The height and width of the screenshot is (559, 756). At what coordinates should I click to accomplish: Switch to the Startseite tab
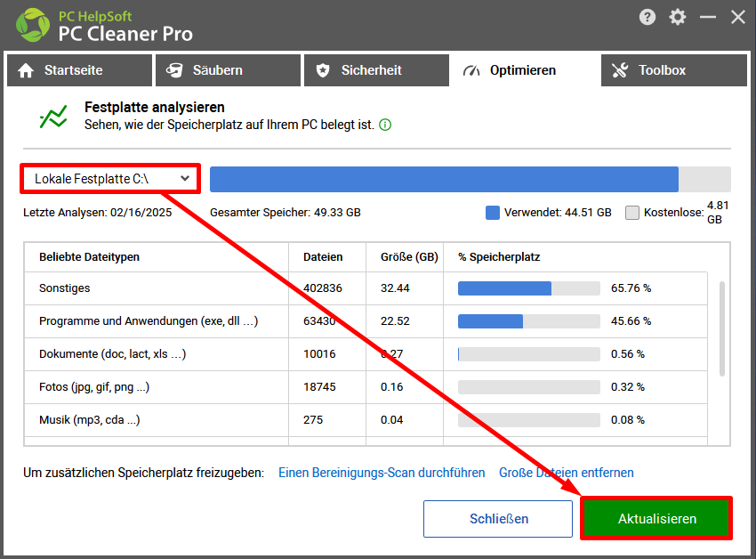(x=79, y=70)
